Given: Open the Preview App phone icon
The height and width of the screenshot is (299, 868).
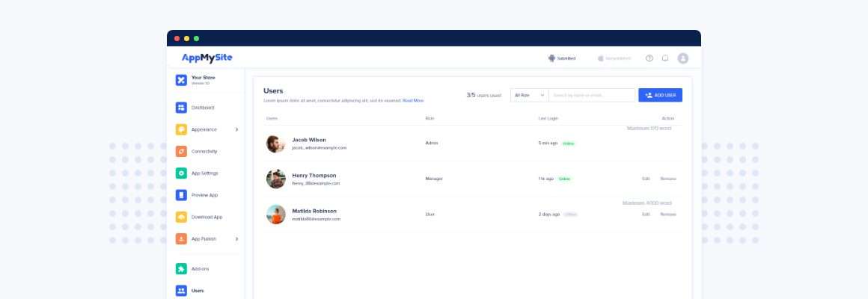Looking at the screenshot, I should [181, 195].
